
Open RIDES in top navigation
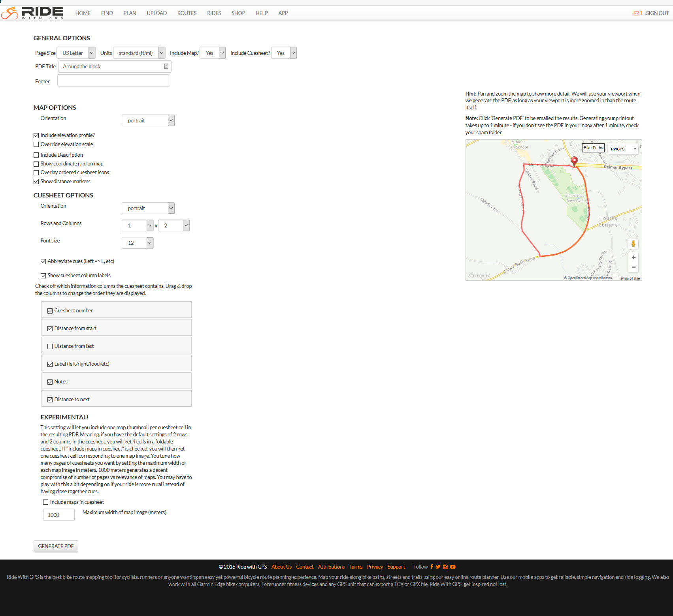(214, 13)
